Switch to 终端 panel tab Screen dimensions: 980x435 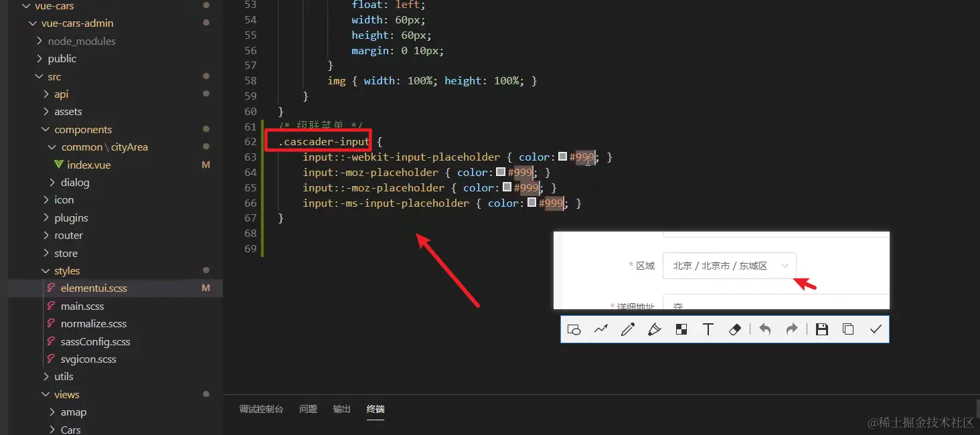point(376,409)
